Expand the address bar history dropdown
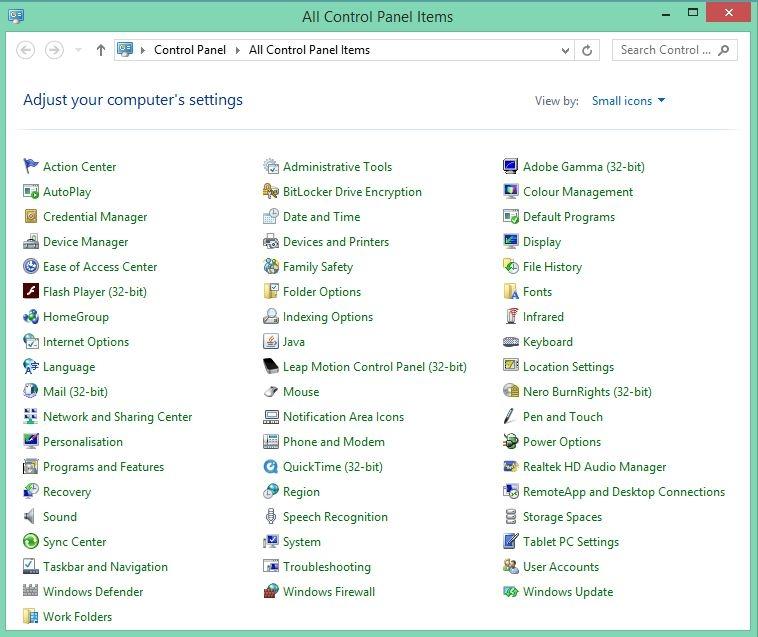Viewport: 758px width, 637px height. pos(565,50)
